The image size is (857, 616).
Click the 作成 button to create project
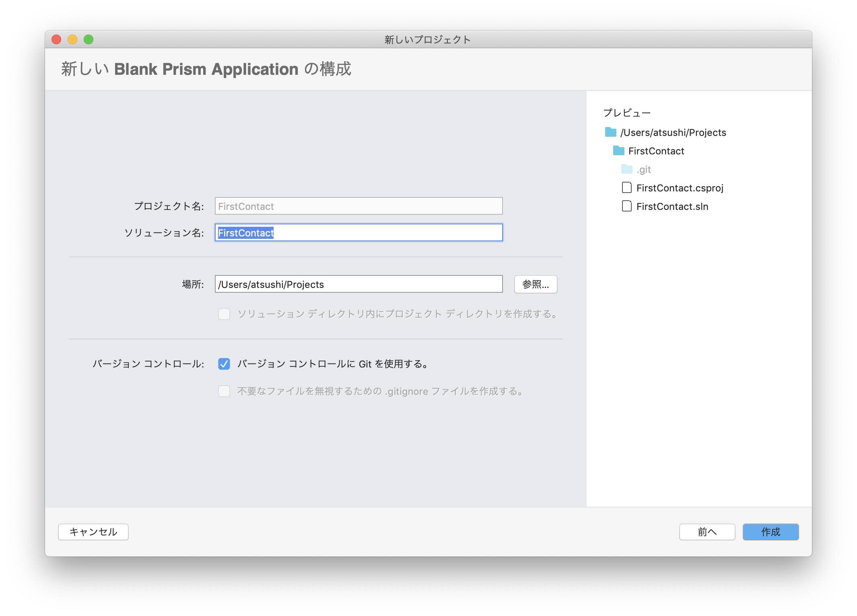click(770, 532)
